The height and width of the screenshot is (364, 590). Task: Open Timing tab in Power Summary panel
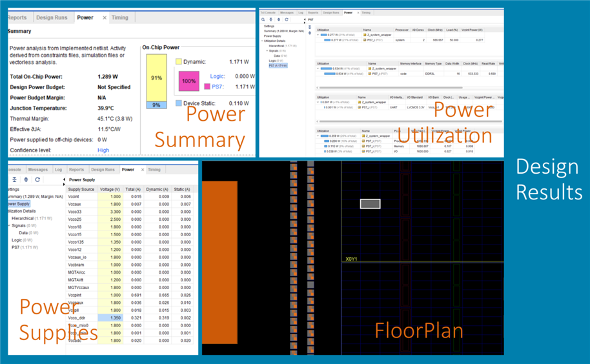[x=119, y=18]
